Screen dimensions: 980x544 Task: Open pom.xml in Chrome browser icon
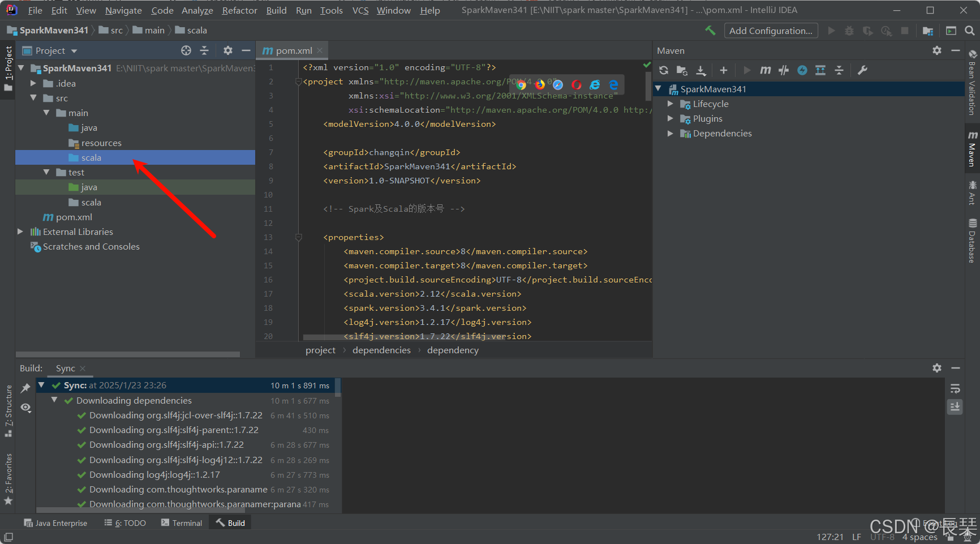(521, 85)
